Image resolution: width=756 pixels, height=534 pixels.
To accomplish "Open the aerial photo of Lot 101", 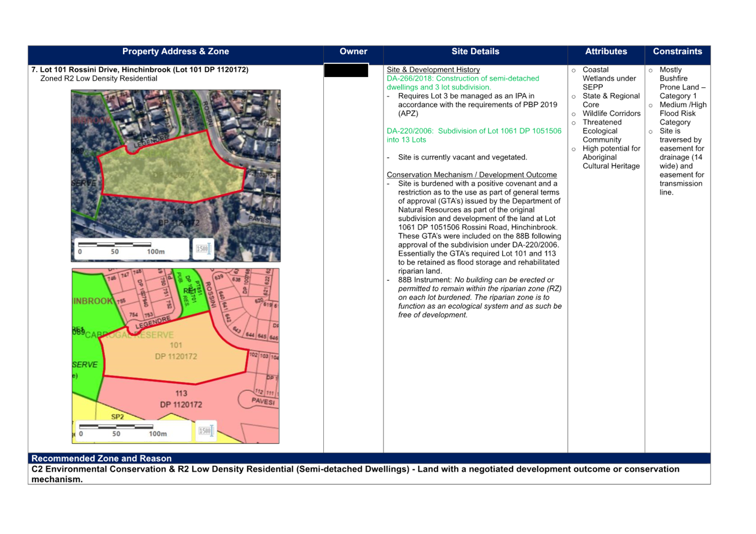I will point(176,175).
